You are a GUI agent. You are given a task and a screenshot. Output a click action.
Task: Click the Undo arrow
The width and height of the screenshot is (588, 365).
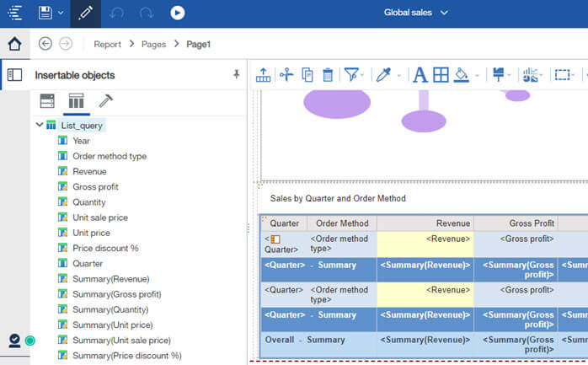coord(116,13)
